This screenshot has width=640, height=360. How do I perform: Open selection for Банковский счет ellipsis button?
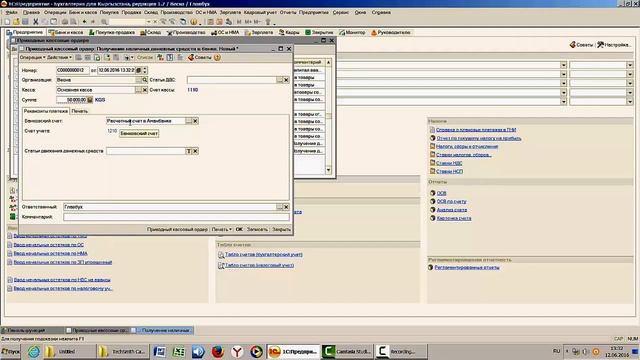[188, 121]
